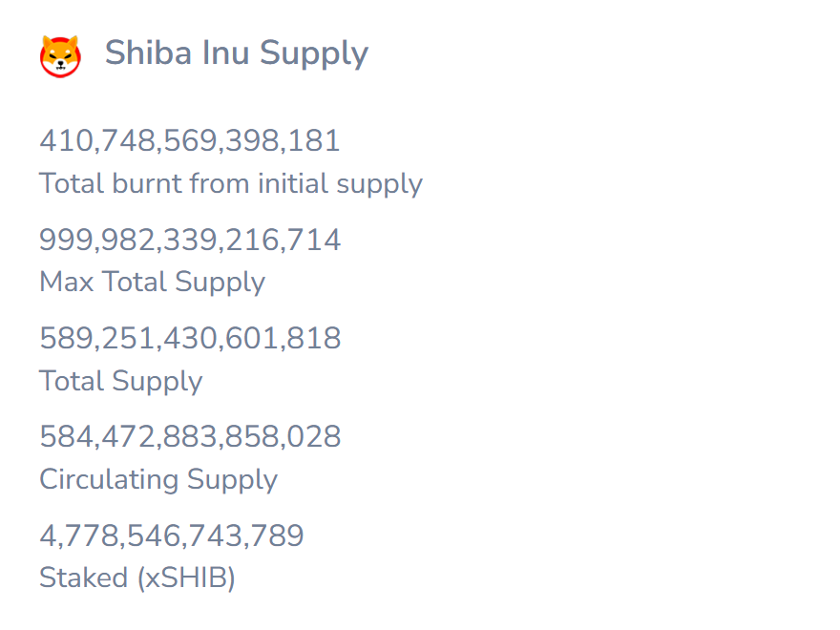The width and height of the screenshot is (840, 630).
Task: Click the Circulating Supply label
Action: (x=158, y=479)
